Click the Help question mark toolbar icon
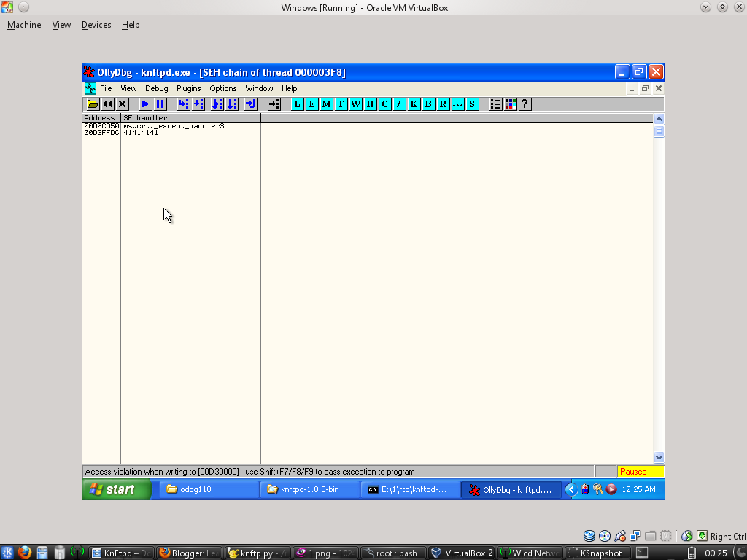This screenshot has width=747, height=560. click(x=525, y=104)
